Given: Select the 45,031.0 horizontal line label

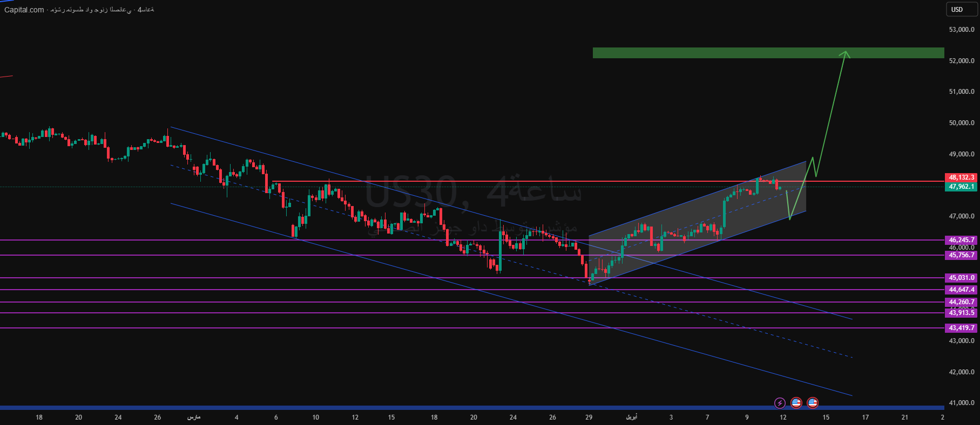Looking at the screenshot, I should (x=961, y=278).
